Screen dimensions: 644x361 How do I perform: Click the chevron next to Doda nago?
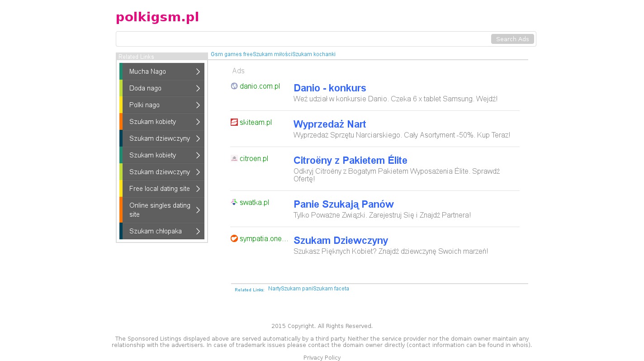(x=198, y=88)
